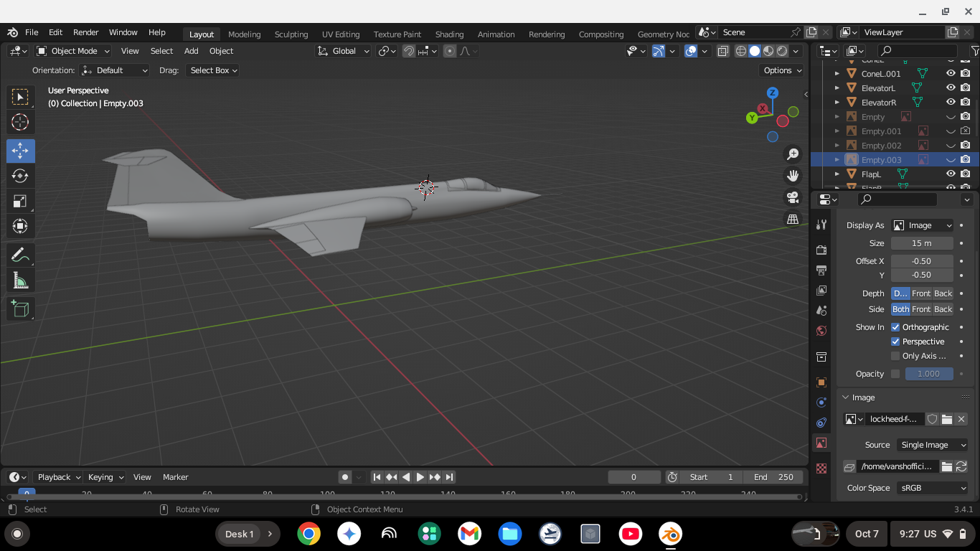Open the File menu

click(x=32, y=32)
